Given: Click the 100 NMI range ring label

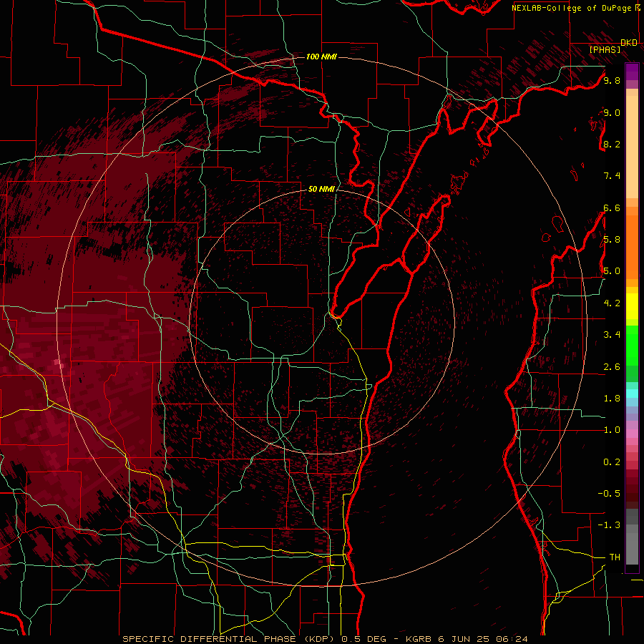Looking at the screenshot, I should pos(321,57).
